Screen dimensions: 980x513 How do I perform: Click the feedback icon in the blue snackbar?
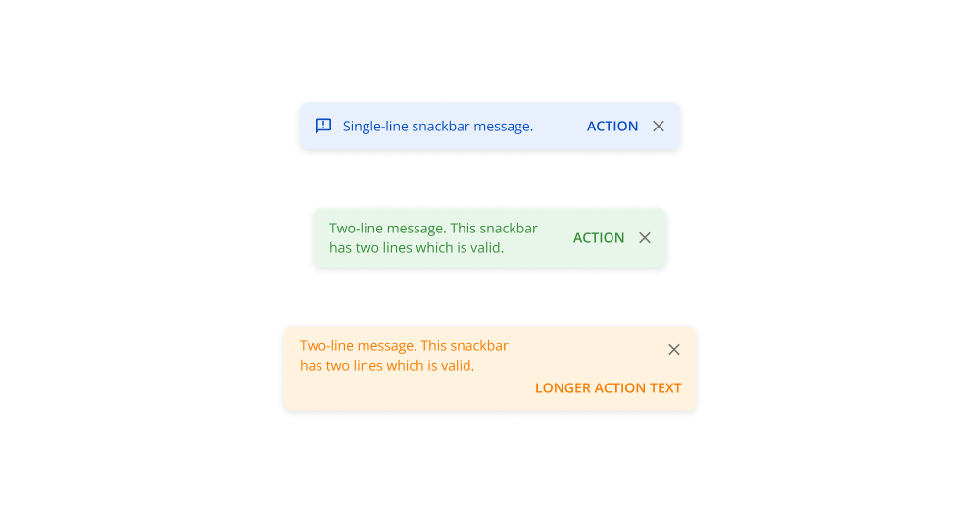tap(323, 126)
